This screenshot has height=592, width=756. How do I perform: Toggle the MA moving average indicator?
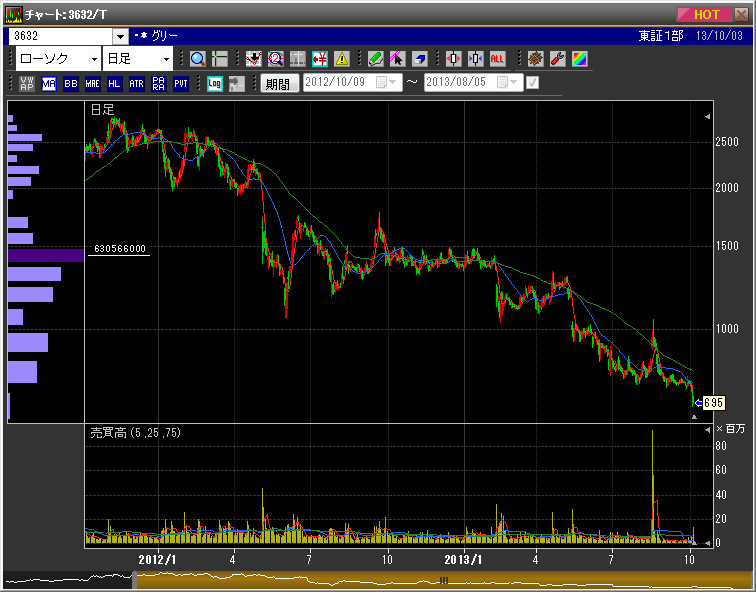click(x=49, y=84)
